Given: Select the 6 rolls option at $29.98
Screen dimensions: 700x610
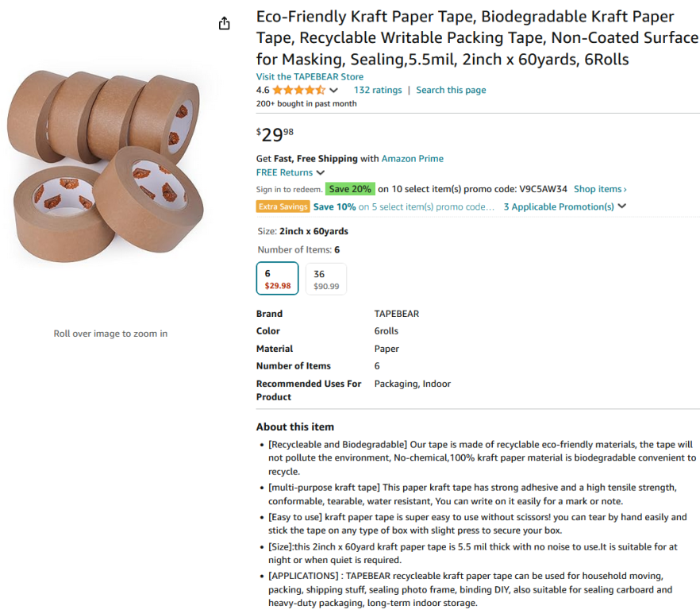Looking at the screenshot, I should 278,279.
